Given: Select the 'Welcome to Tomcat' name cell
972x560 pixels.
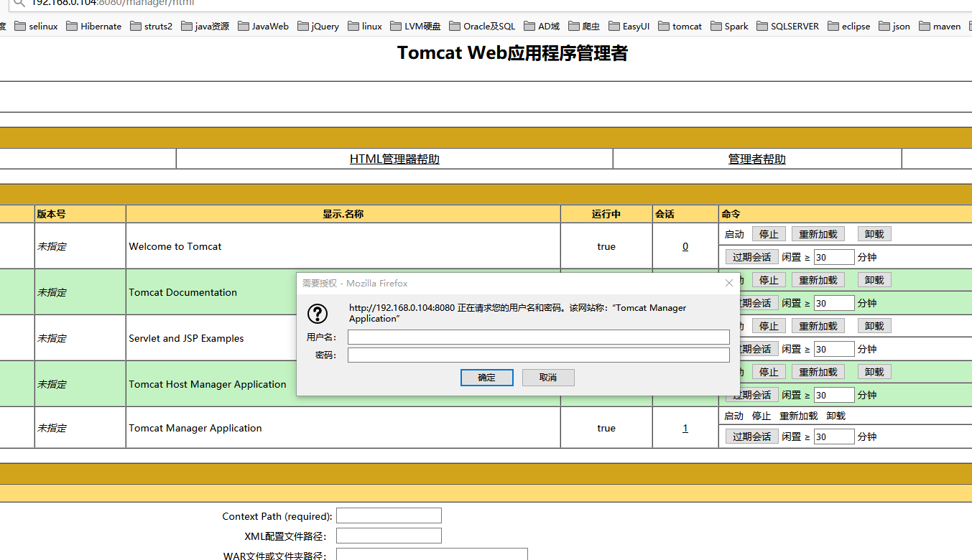Looking at the screenshot, I should pos(343,246).
